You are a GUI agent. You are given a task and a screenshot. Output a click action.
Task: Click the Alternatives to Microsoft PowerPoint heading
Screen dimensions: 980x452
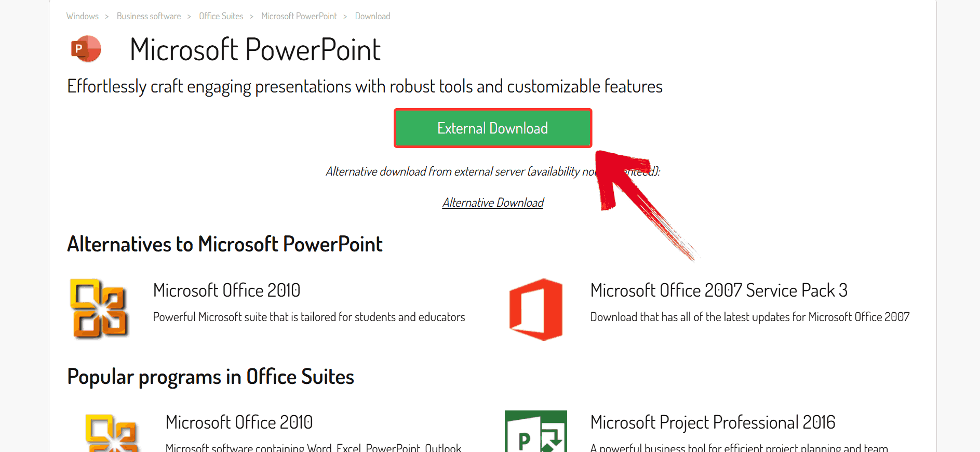click(225, 244)
